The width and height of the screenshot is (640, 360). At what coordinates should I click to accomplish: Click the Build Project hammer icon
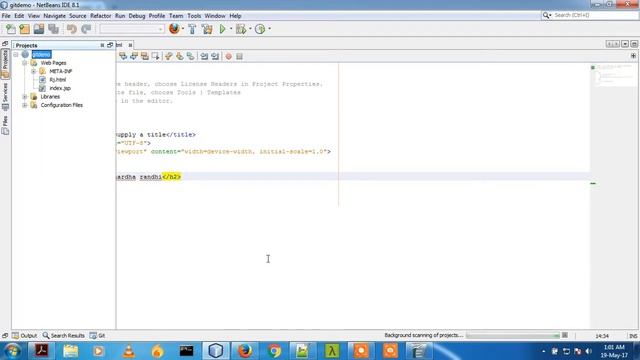[x=192, y=29]
